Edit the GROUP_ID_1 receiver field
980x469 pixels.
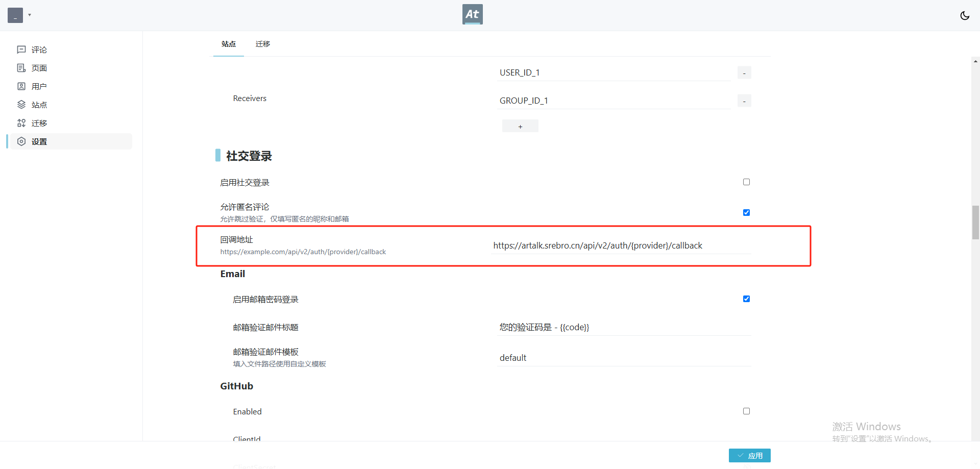(x=614, y=101)
